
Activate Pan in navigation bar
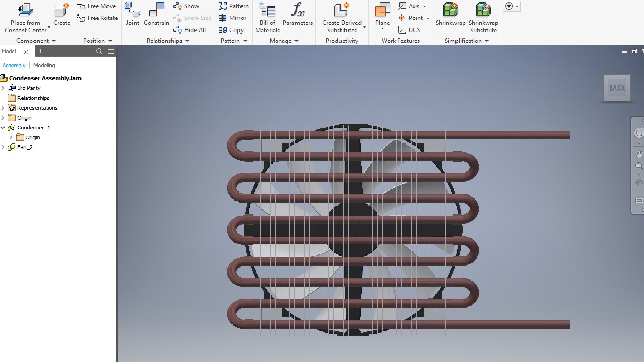(x=639, y=154)
